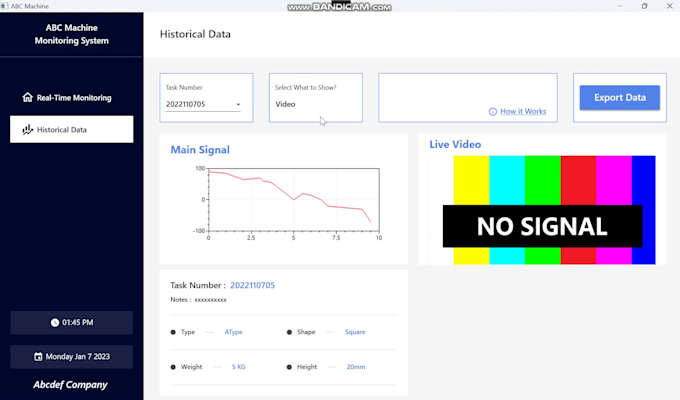Click the Export Data button

620,98
